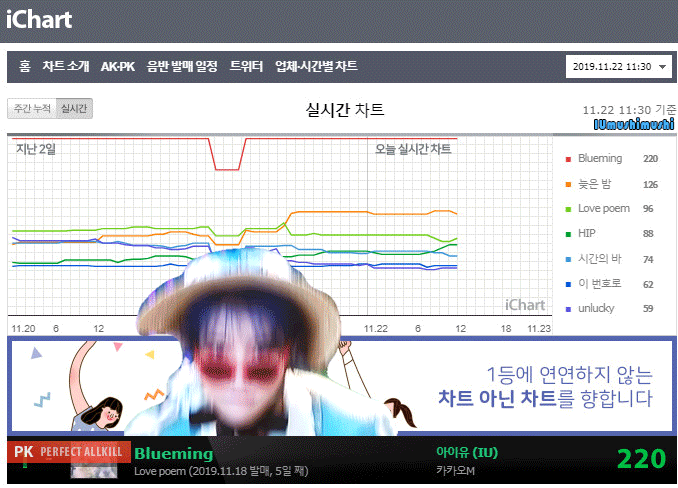Open the AK·PK menu item
The image size is (678, 488).
[x=118, y=67]
